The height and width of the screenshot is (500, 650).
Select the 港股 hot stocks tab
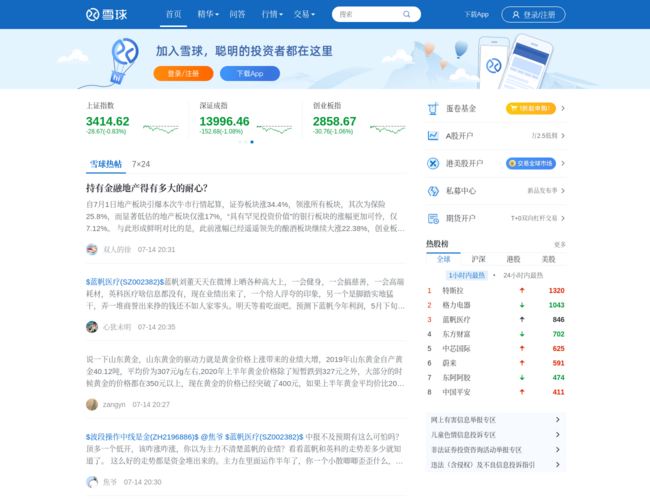tap(513, 259)
